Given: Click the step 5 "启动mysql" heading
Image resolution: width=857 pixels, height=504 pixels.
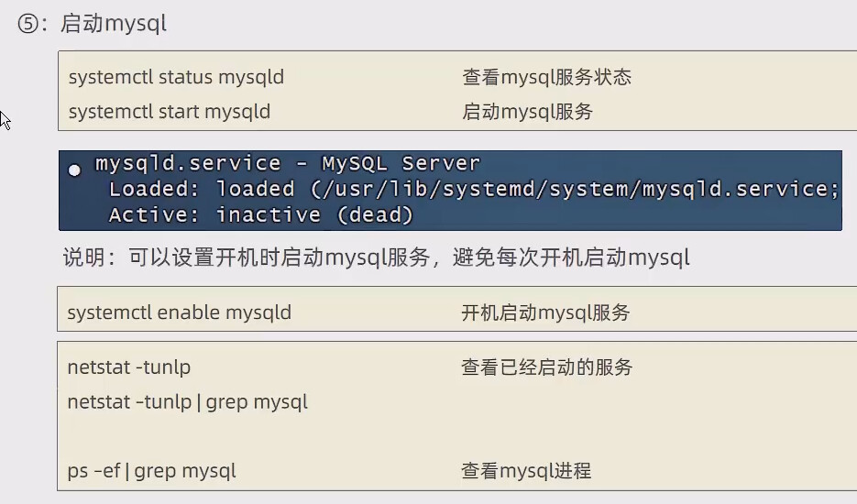Looking at the screenshot, I should (113, 25).
